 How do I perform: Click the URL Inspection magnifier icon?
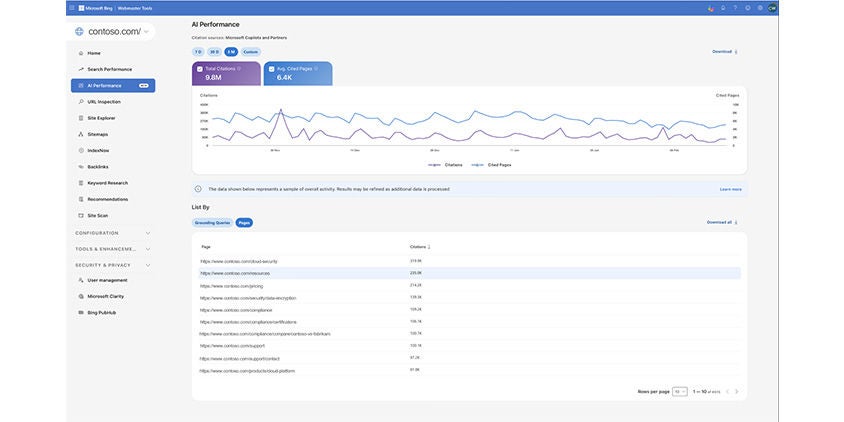[80, 102]
